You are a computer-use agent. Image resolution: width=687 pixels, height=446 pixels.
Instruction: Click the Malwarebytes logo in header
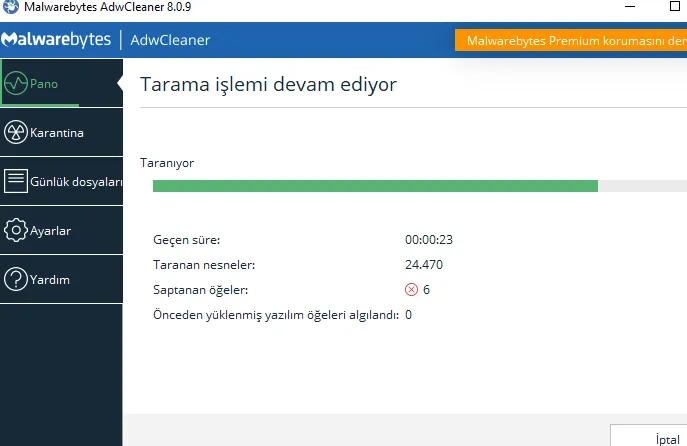56,40
